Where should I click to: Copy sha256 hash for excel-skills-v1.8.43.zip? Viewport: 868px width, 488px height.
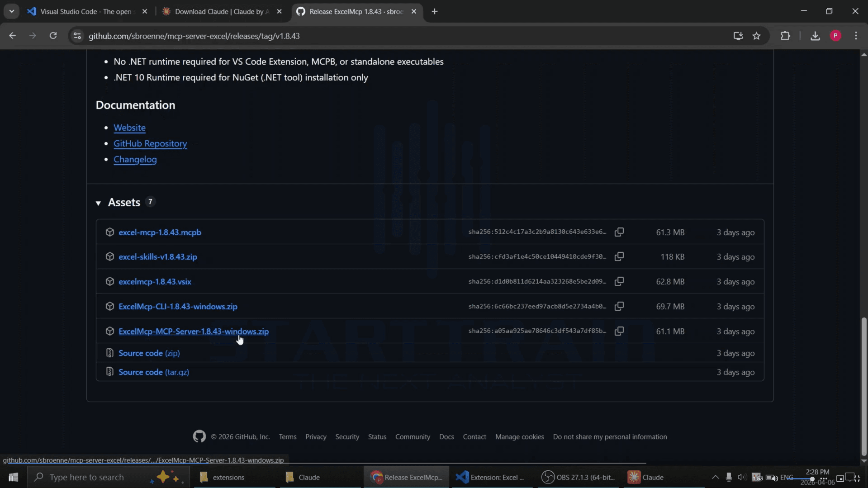pyautogui.click(x=619, y=256)
